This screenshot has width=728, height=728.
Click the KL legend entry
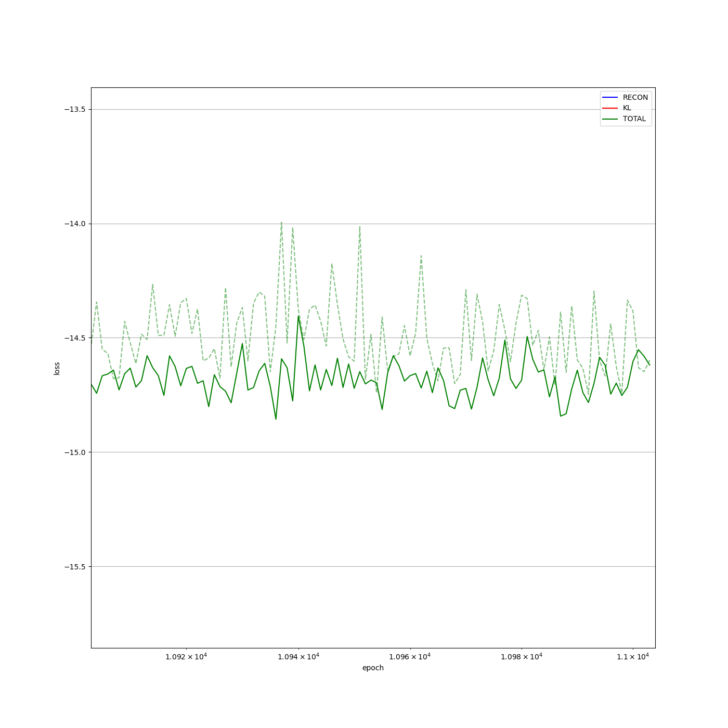tap(617, 108)
